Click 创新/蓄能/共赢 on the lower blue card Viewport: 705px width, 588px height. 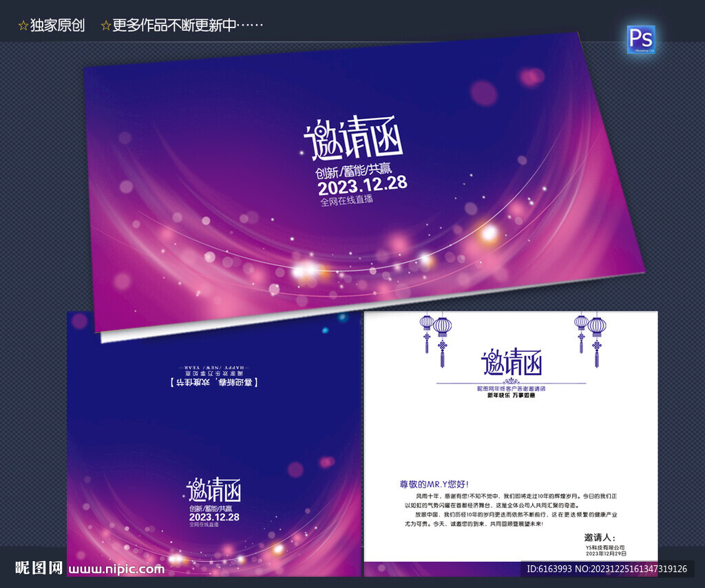tap(211, 508)
